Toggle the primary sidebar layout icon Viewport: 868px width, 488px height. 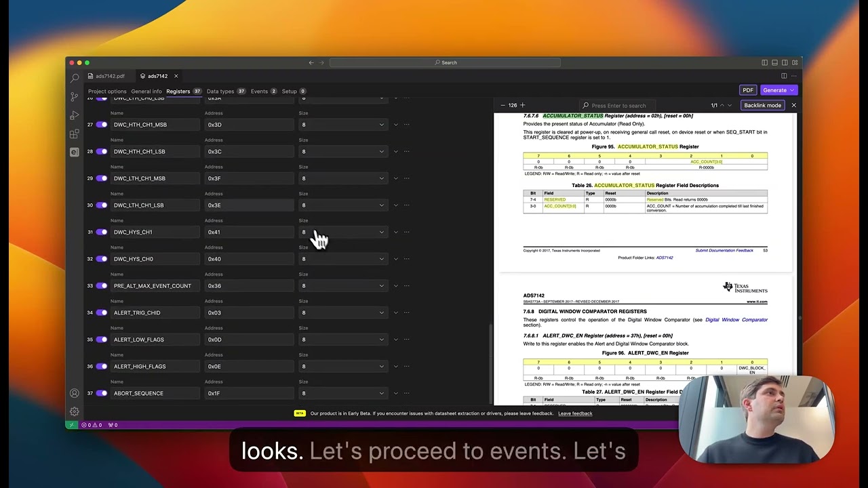(764, 62)
